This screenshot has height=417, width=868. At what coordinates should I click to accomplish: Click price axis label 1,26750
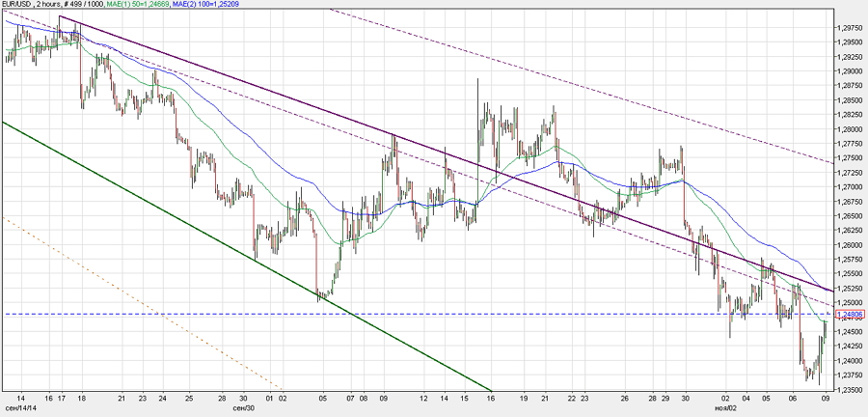coord(852,202)
